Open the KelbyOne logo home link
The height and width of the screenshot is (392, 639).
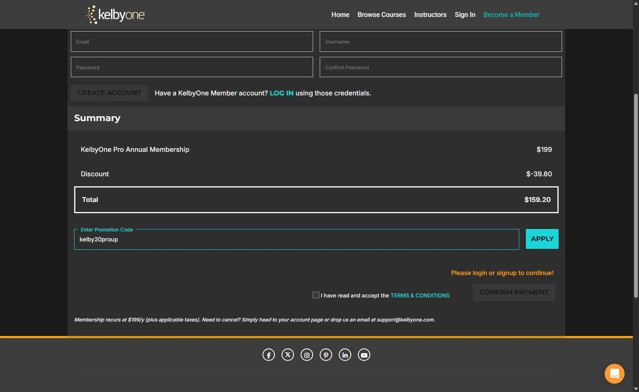coord(116,15)
